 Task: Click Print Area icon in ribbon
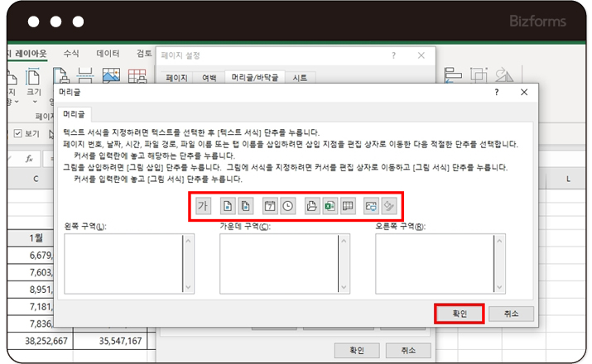click(x=60, y=75)
